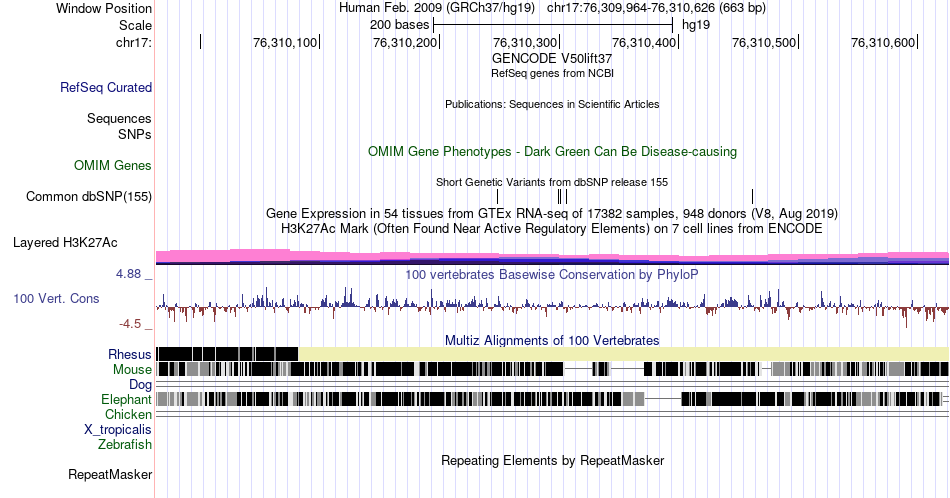Click Repeating Elements by RepeatMasker title
The height and width of the screenshot is (498, 950).
click(x=553, y=460)
